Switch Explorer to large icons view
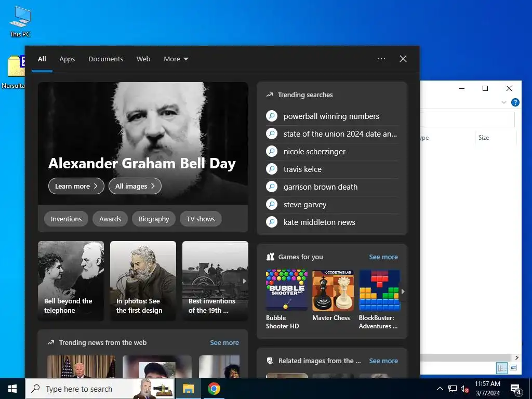Image resolution: width=532 pixels, height=399 pixels. tap(513, 367)
